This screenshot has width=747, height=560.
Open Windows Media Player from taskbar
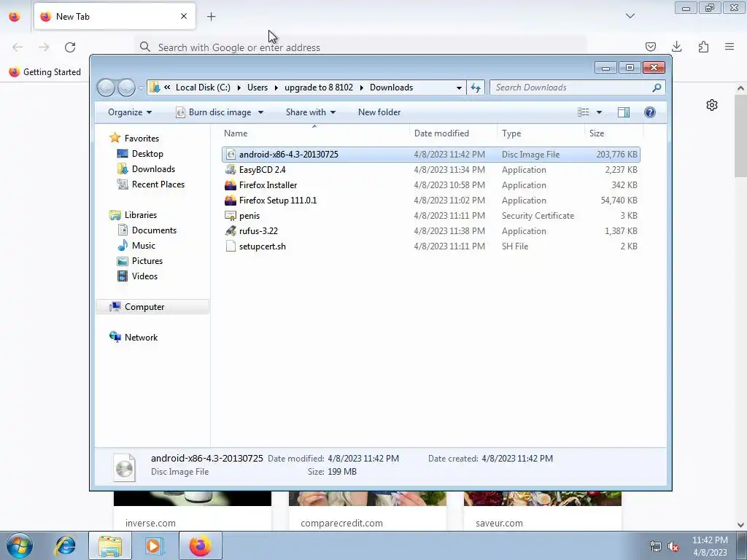pyautogui.click(x=155, y=545)
